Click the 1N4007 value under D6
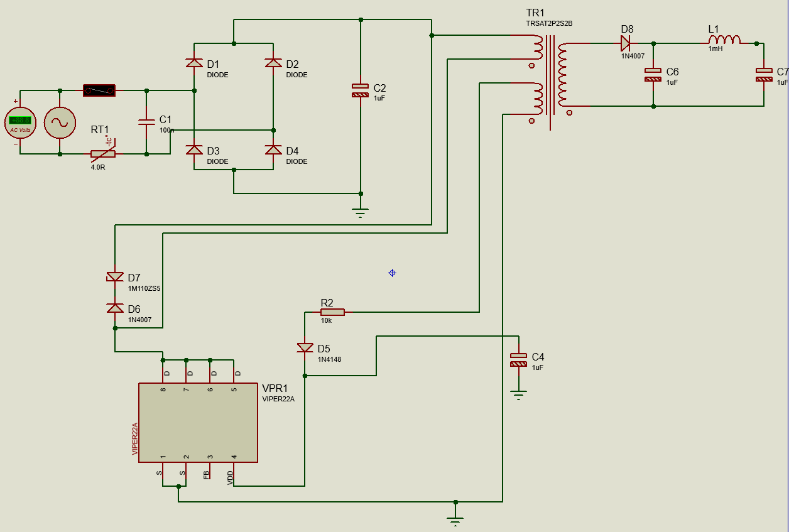Viewport: 789px width, 532px height. 140,320
